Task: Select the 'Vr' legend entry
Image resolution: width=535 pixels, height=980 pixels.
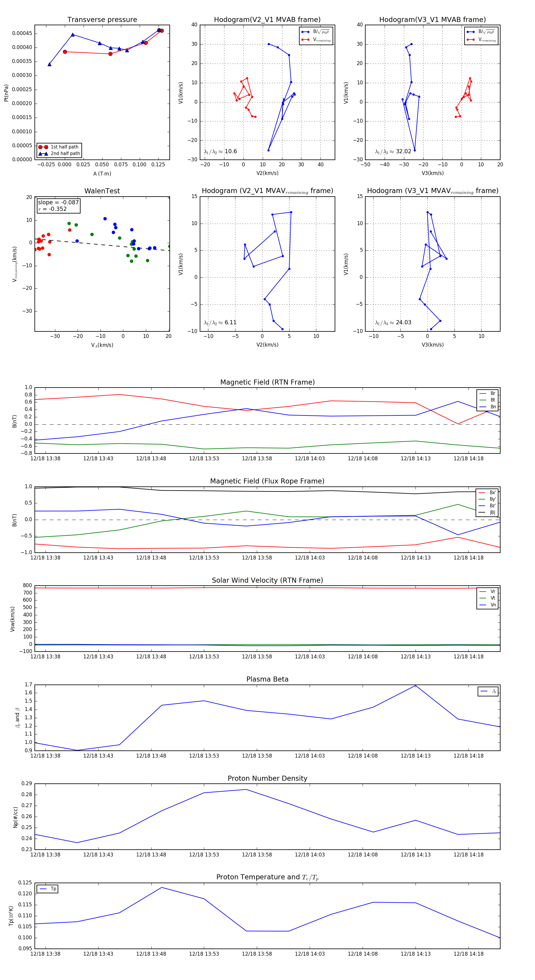Action: pyautogui.click(x=487, y=591)
